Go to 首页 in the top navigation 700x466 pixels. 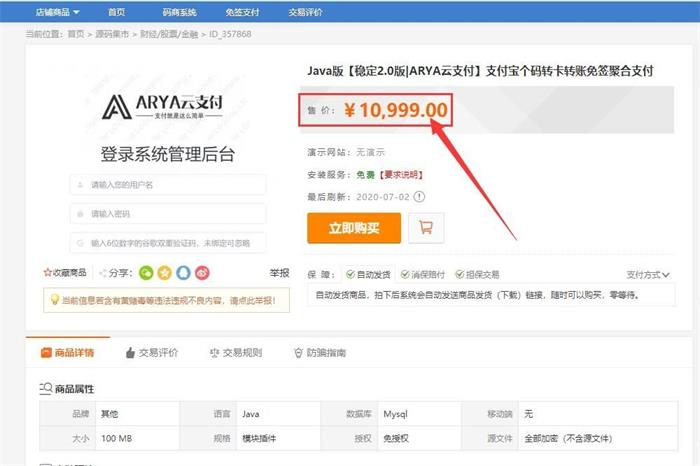pos(117,12)
